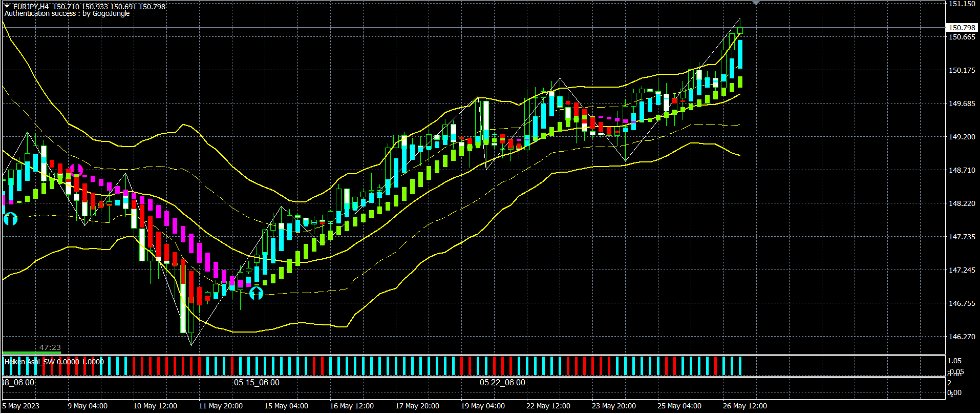Click the 1.05 scale value of Heiken Ashi subwindow
Viewport: 980px width, 414px height.
point(954,361)
